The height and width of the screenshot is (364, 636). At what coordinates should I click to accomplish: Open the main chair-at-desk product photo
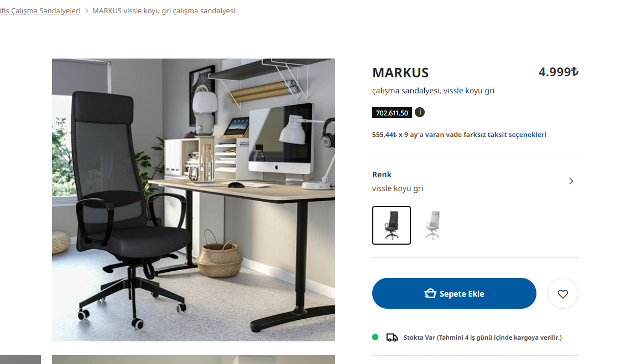[194, 199]
